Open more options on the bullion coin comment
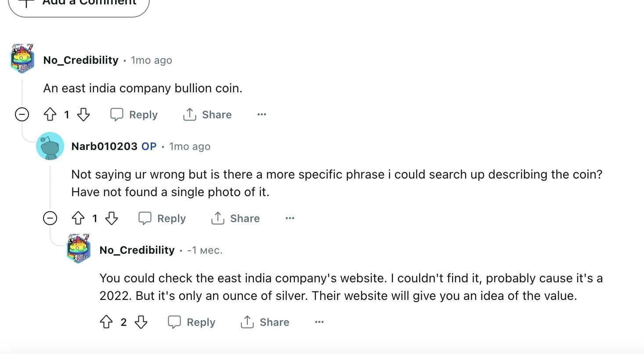 coord(262,115)
